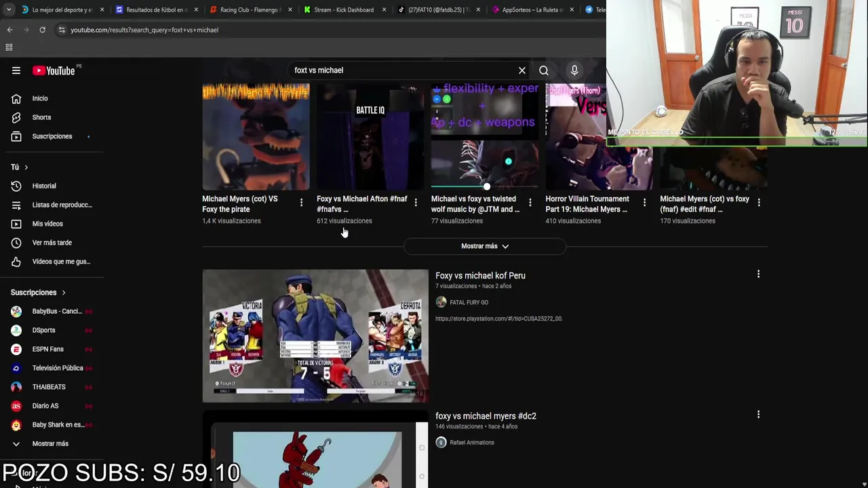The height and width of the screenshot is (488, 868).
Task: Open Foxy vs michael kof Peru title
Action: 480,276
